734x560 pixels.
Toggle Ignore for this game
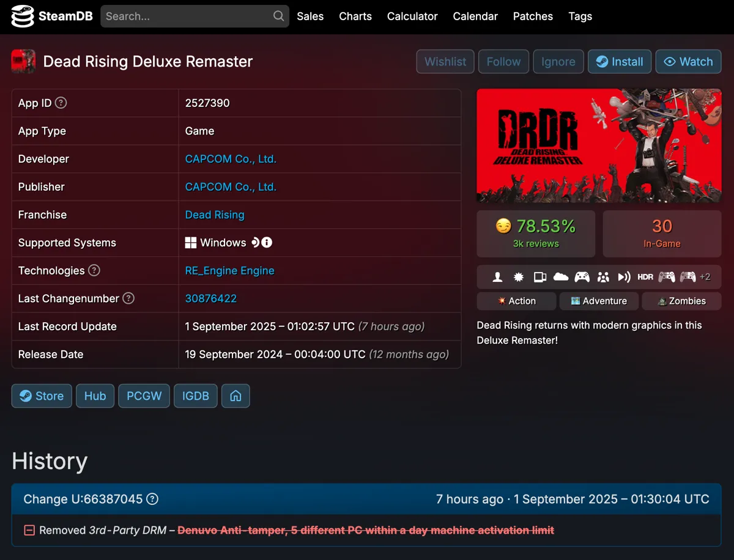point(558,61)
